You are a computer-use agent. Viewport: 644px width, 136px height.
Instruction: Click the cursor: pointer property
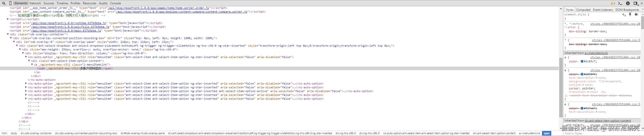[582, 88]
